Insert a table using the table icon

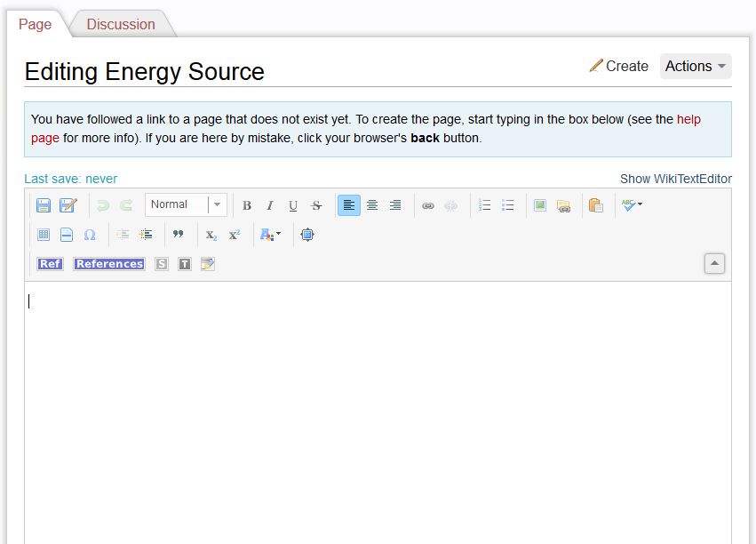click(x=43, y=235)
